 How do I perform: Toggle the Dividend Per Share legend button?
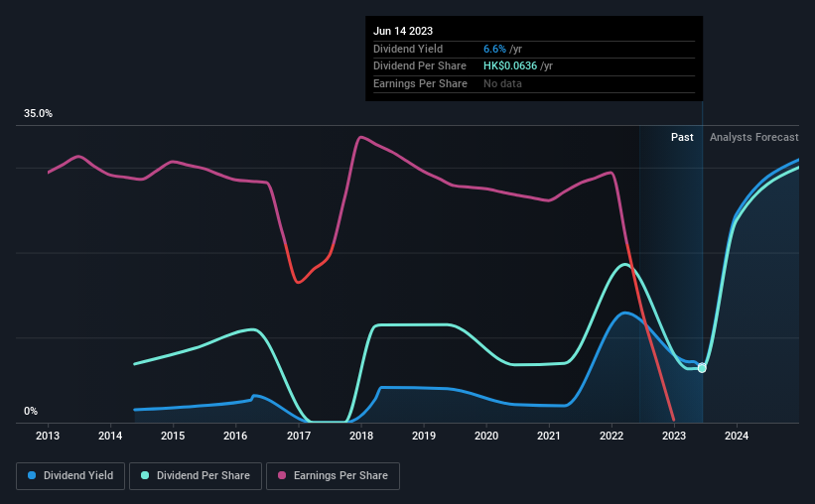click(x=196, y=476)
